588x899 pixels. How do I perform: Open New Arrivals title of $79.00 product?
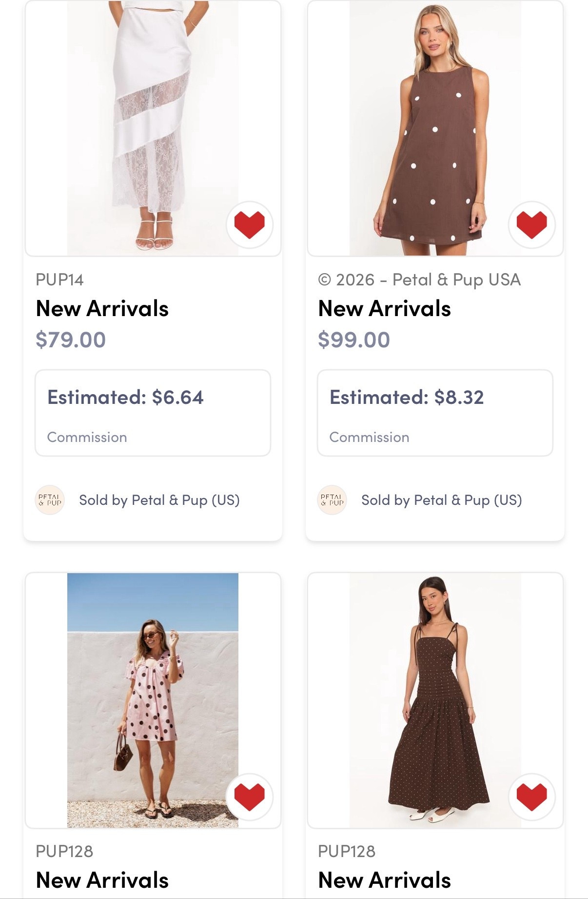tap(102, 309)
